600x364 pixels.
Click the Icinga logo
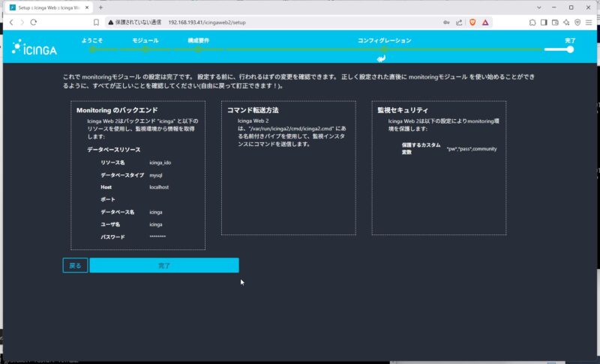(34, 47)
